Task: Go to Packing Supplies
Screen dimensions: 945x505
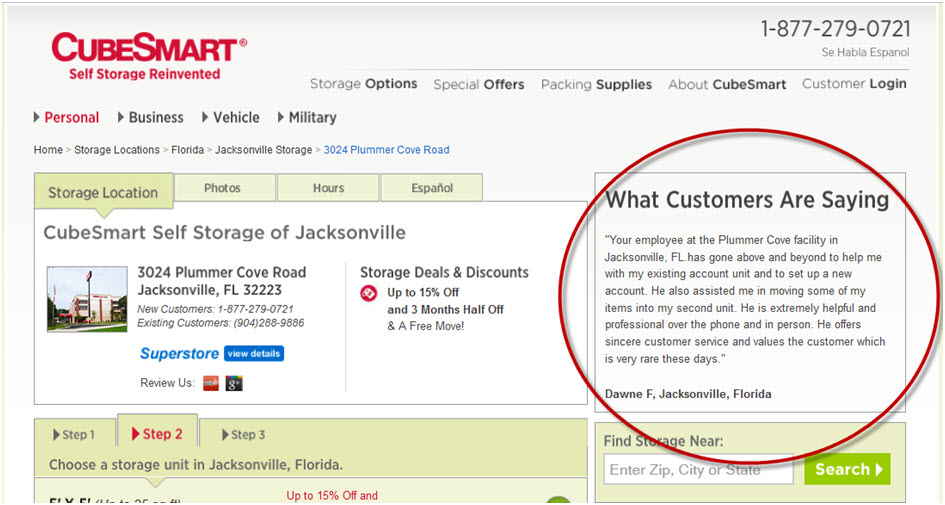Action: click(x=596, y=84)
